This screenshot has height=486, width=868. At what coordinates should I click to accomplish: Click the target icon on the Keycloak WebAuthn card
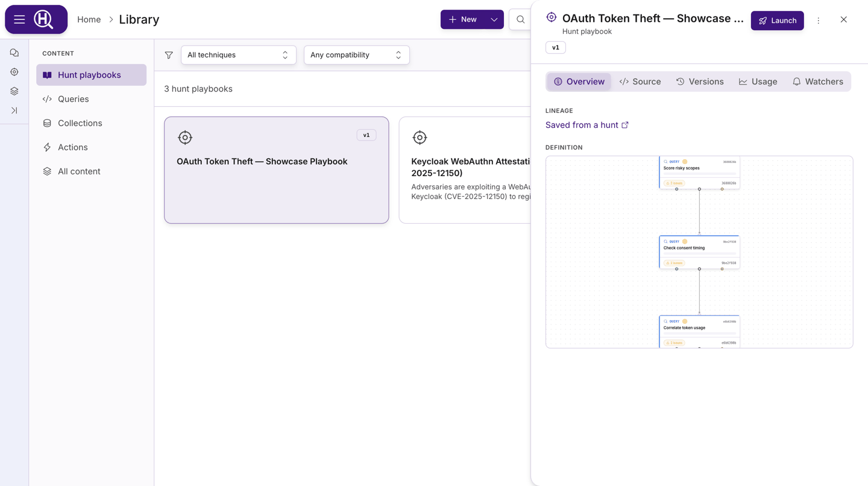tap(420, 137)
